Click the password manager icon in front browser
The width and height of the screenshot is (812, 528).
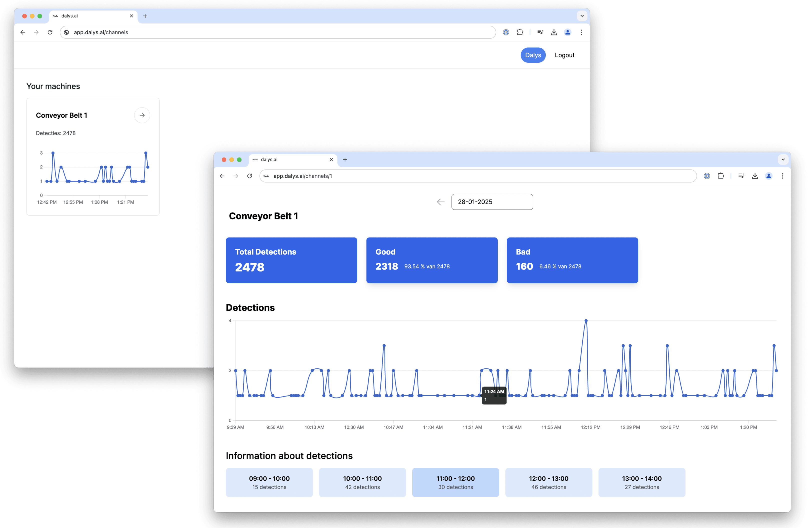707,176
